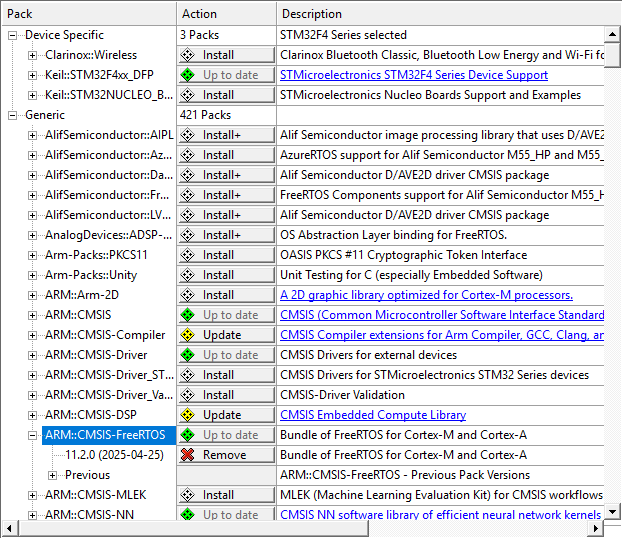623x539 pixels.
Task: Click the horizontal scrollbar right arrow
Action: 595,528
